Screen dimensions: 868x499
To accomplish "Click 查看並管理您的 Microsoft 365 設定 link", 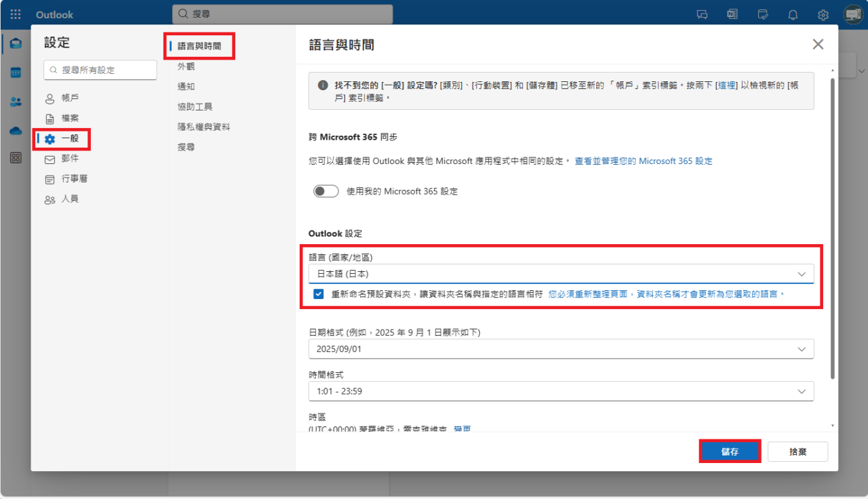I will coord(644,161).
